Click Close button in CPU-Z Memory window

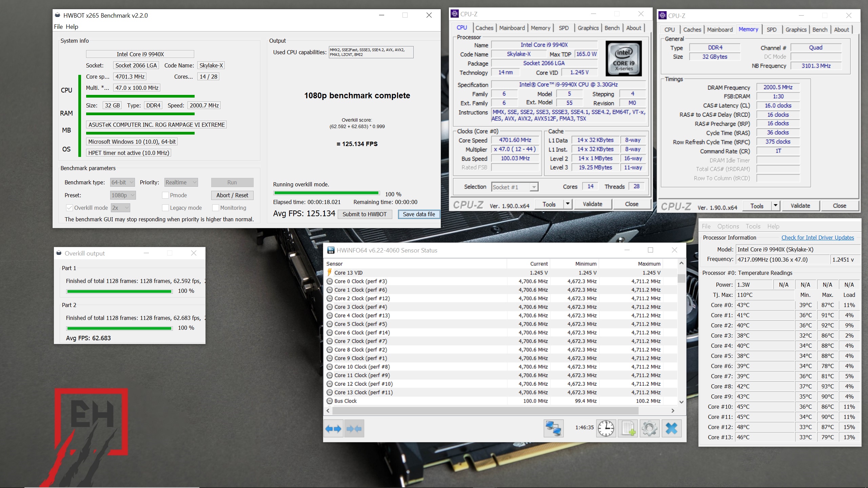click(839, 206)
